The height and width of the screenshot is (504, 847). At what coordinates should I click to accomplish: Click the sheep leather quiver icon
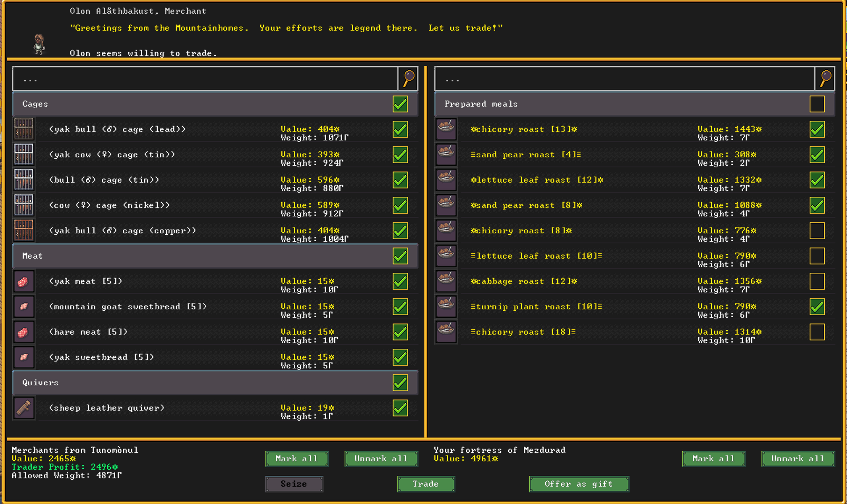[24, 408]
